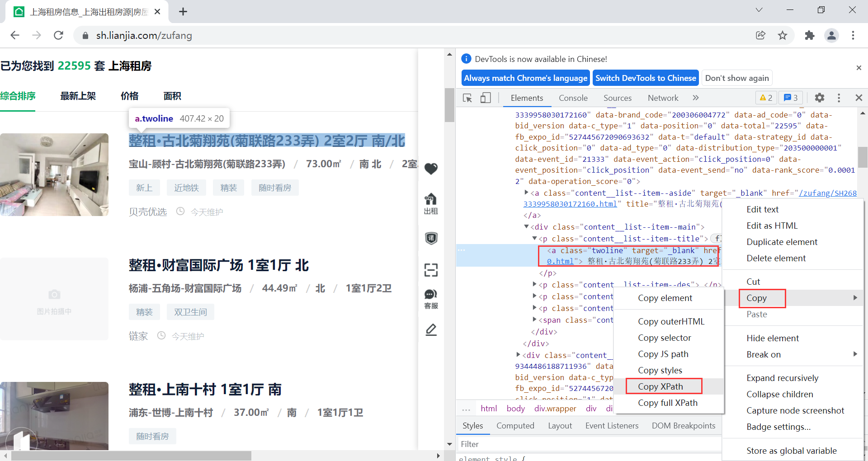Click the browser forward arrow
Screen dimensions: 868x461
[x=37, y=35]
